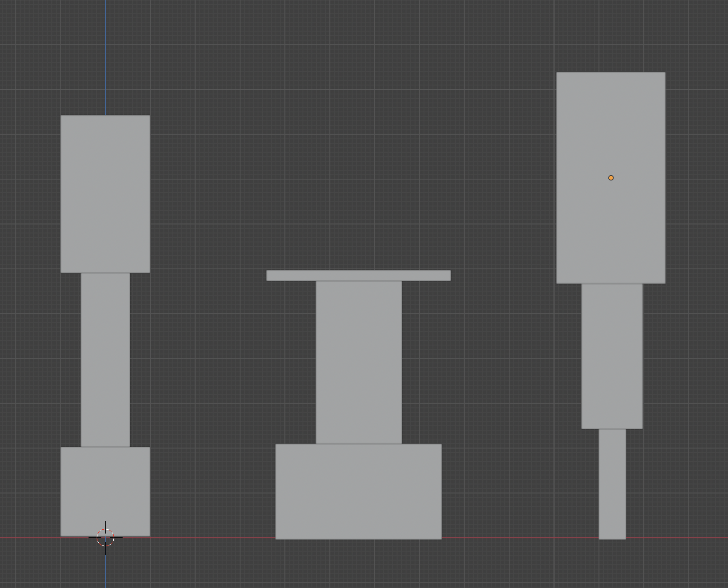728x588 pixels.
Task: Select the left object's narrow middle shaft
Action: coord(105,360)
